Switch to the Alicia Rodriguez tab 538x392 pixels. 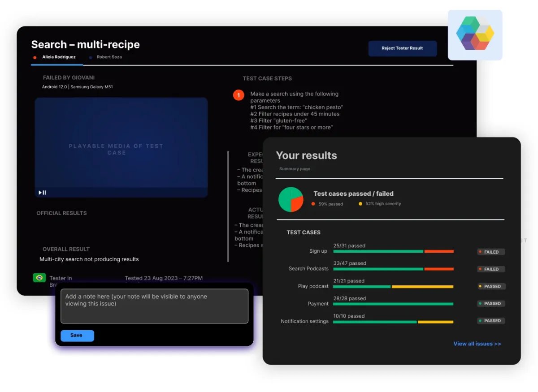click(59, 57)
